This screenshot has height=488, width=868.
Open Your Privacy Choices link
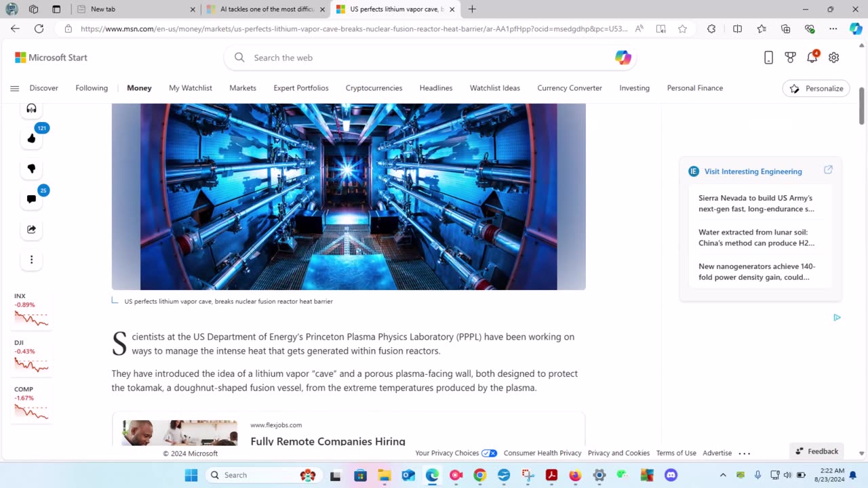[x=456, y=453]
